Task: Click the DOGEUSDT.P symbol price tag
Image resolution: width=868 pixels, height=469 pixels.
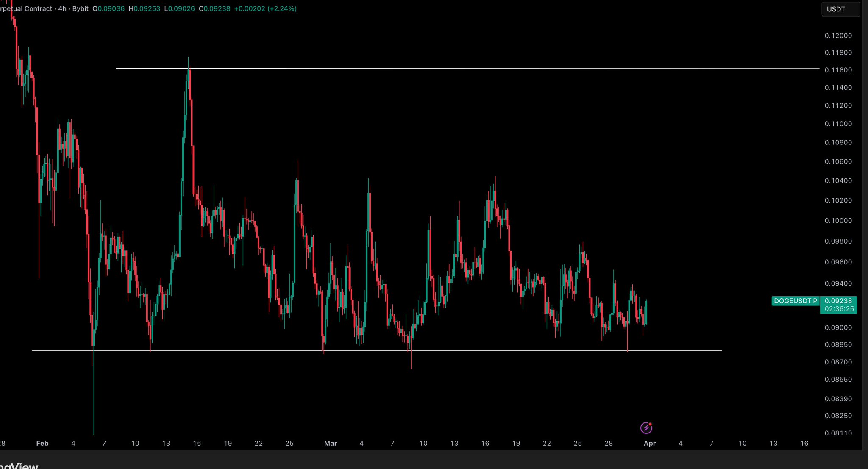Action: [x=795, y=301]
